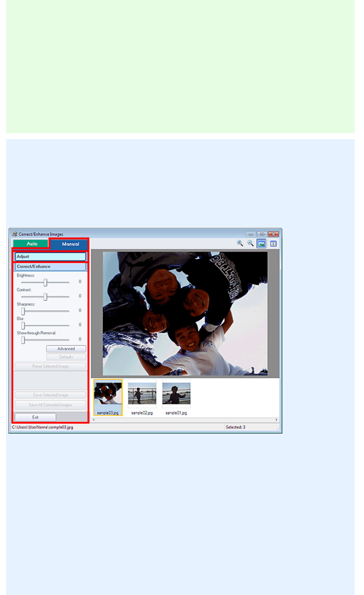Click the 'Selected: 3' status text
The width and height of the screenshot is (364, 595).
coord(235,427)
